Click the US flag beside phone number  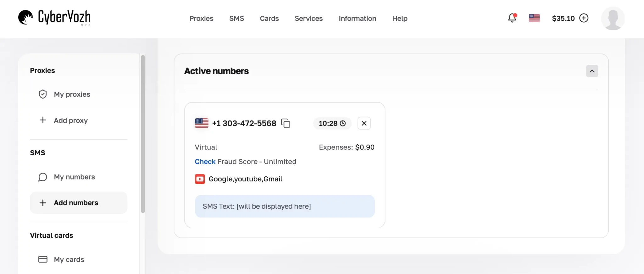[202, 123]
